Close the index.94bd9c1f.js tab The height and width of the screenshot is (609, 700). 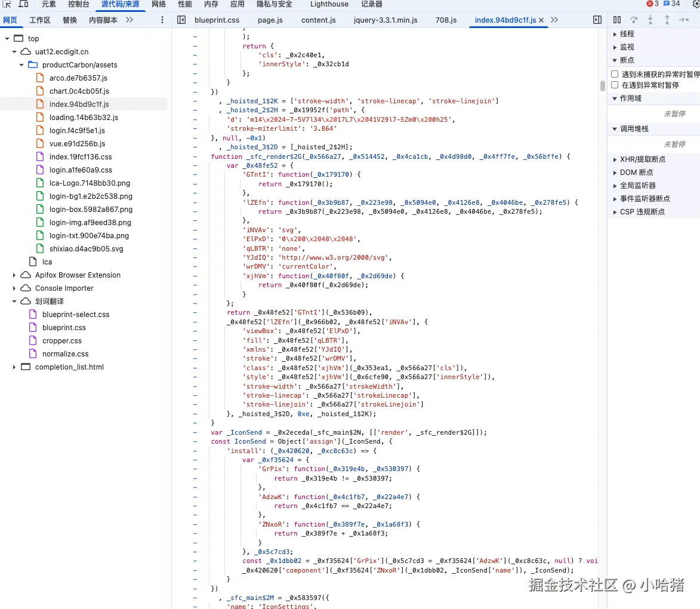pos(541,20)
